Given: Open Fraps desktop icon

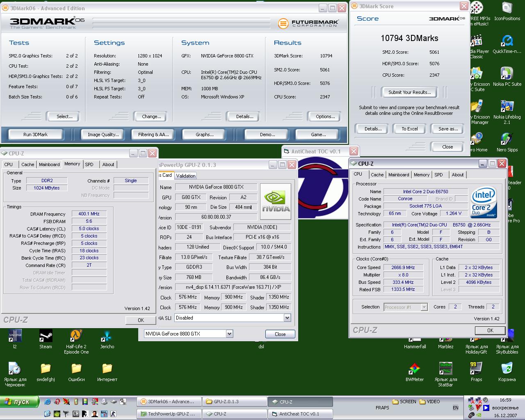Looking at the screenshot, I should [x=476, y=372].
